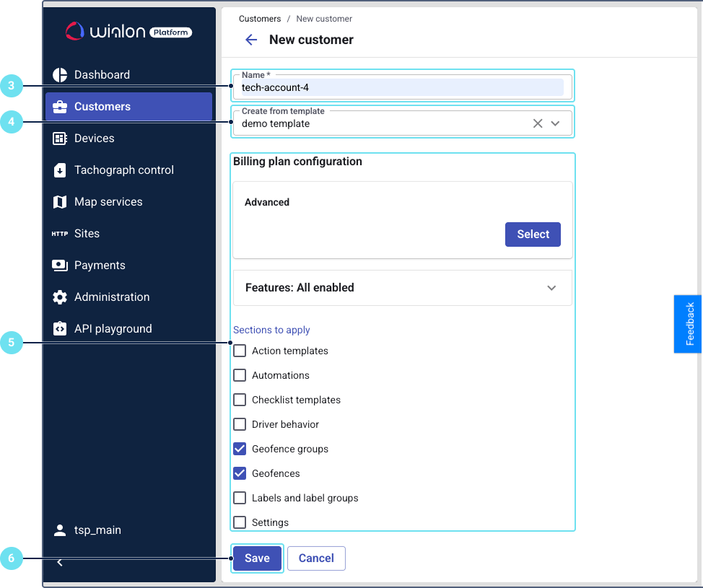Click the Administration gear icon
Viewport: 703px width, 588px height.
click(x=60, y=297)
